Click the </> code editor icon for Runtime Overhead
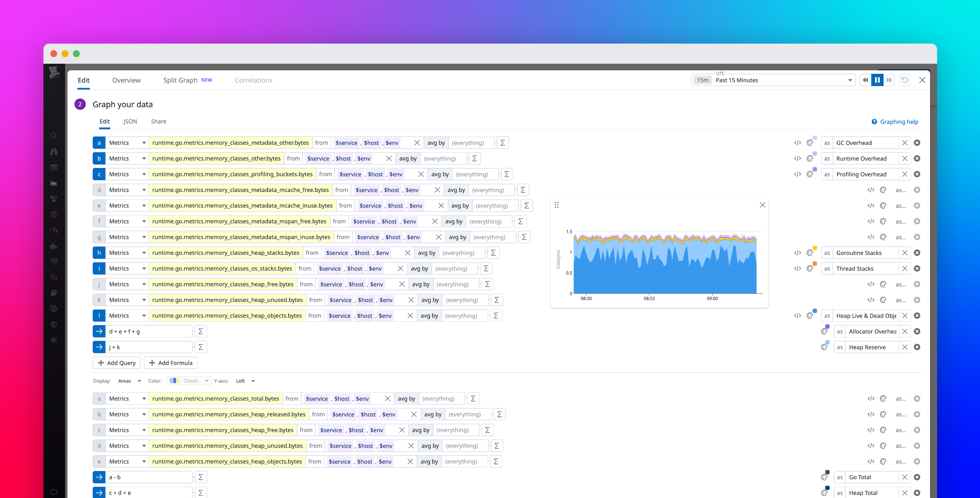 click(x=797, y=158)
